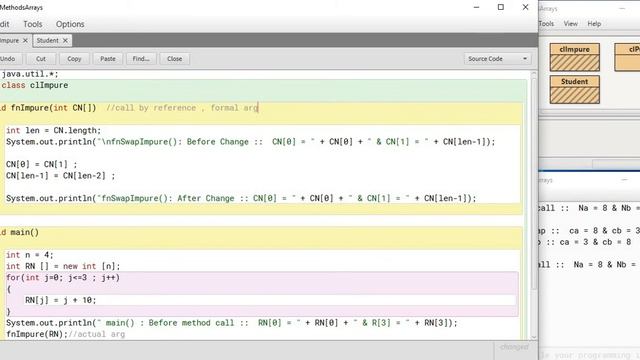Click the editor vertical scrollbar
This screenshot has width=640, height=360.
tap(533, 184)
